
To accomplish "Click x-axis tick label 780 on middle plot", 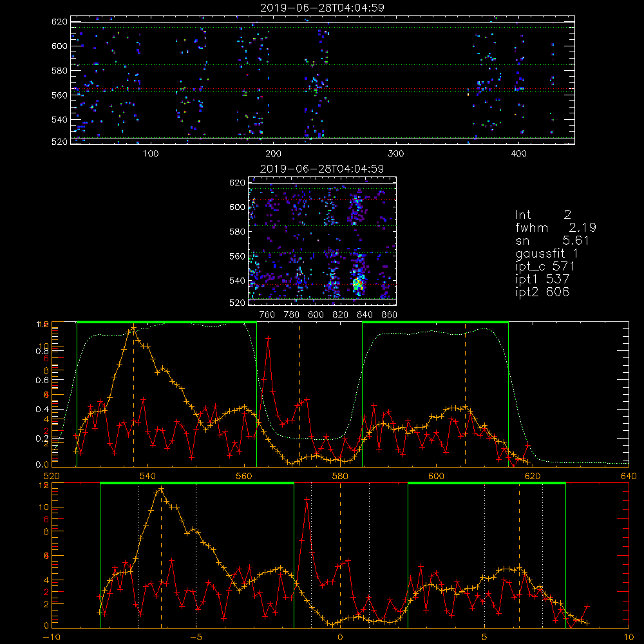I will click(292, 315).
